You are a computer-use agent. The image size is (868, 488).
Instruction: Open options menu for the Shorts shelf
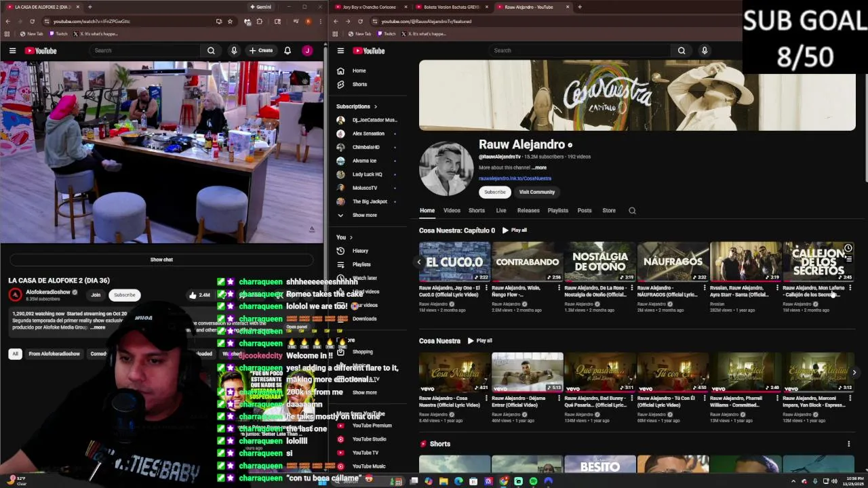(x=848, y=444)
